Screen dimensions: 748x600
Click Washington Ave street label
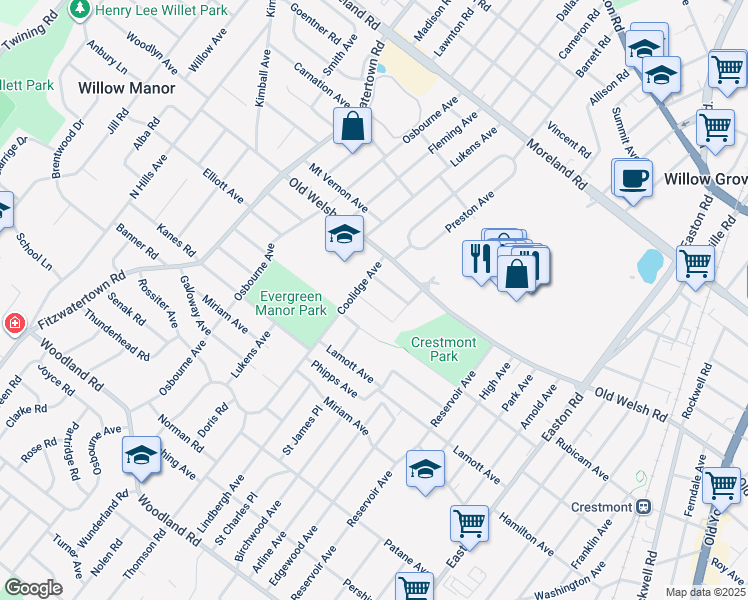point(570,580)
